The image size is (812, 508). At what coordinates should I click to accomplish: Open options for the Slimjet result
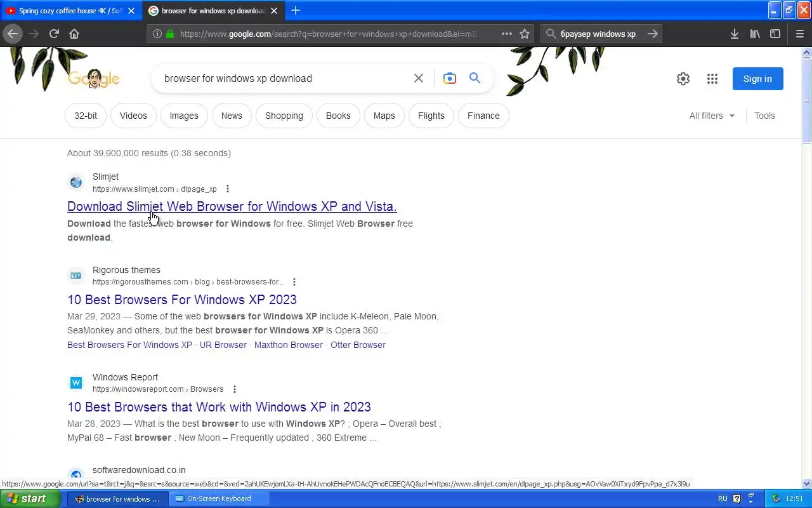pyautogui.click(x=228, y=189)
